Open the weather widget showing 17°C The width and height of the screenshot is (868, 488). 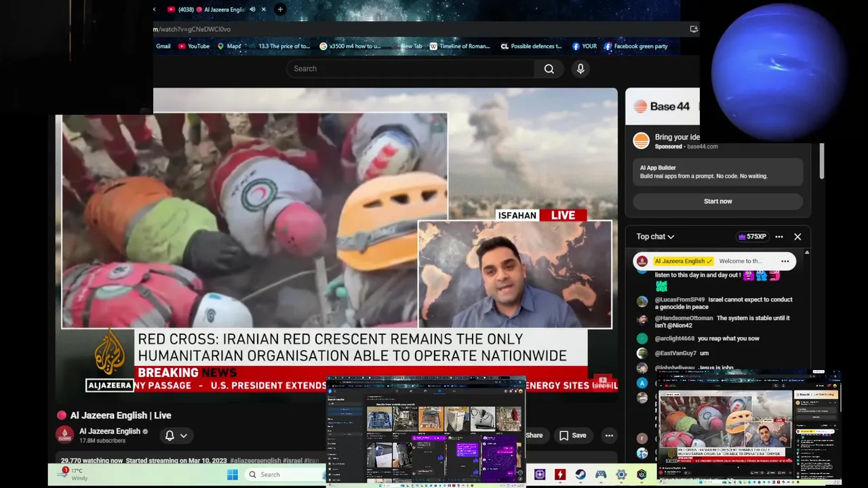point(73,474)
